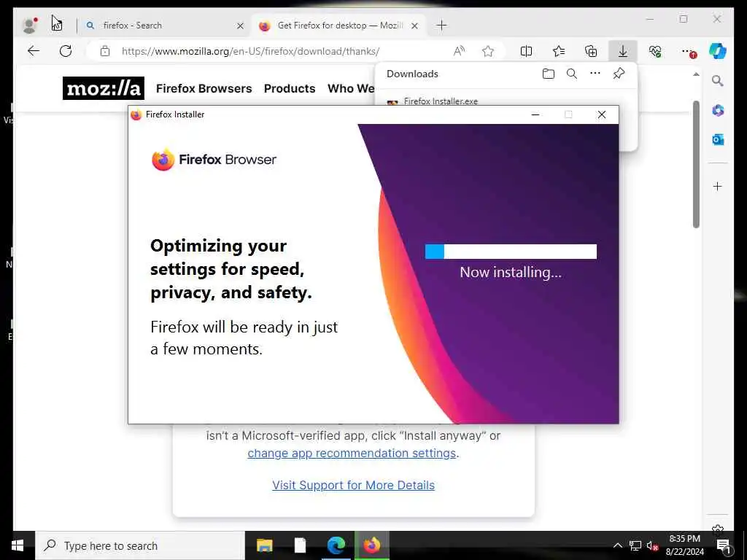This screenshot has height=560, width=747.
Task: Add a sidebar app with plus icon
Action: [718, 186]
